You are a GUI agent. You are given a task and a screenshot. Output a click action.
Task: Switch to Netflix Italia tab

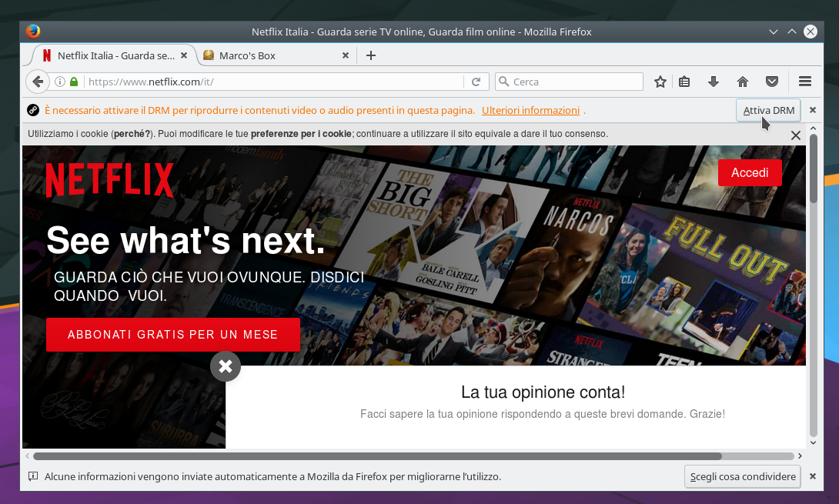(115, 55)
